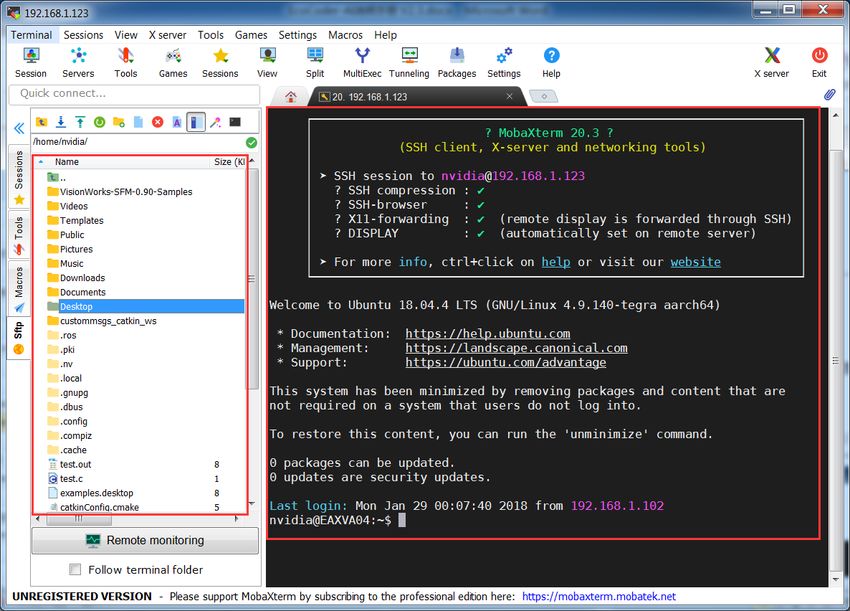The width and height of the screenshot is (850, 611).
Task: Click the Split toolbar icon
Action: (315, 63)
